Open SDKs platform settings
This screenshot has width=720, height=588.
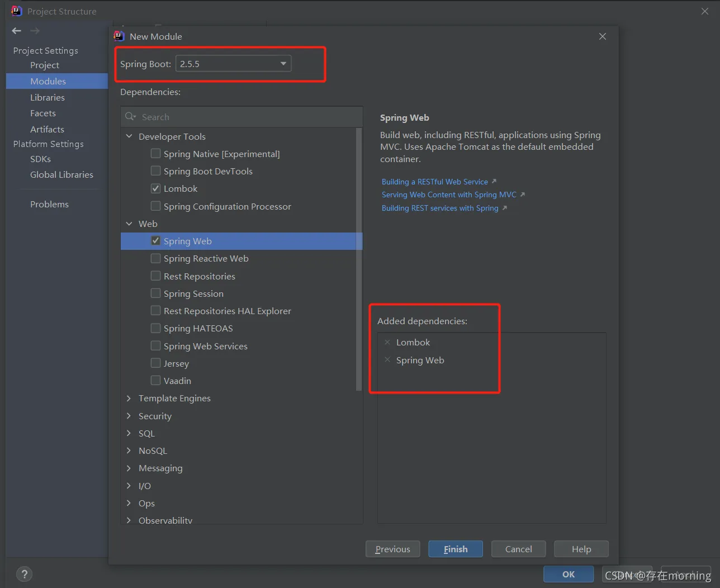pos(40,159)
